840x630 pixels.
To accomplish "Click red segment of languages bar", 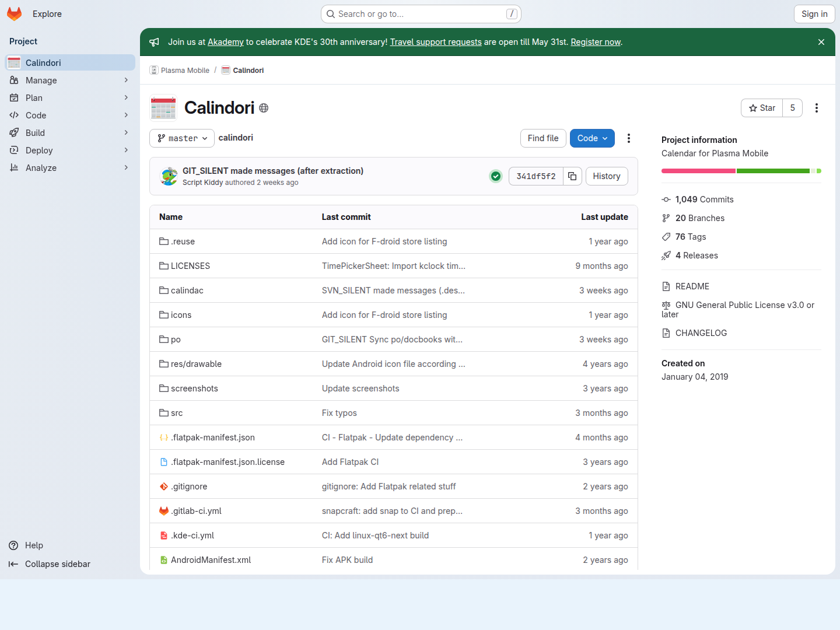I will pyautogui.click(x=698, y=171).
